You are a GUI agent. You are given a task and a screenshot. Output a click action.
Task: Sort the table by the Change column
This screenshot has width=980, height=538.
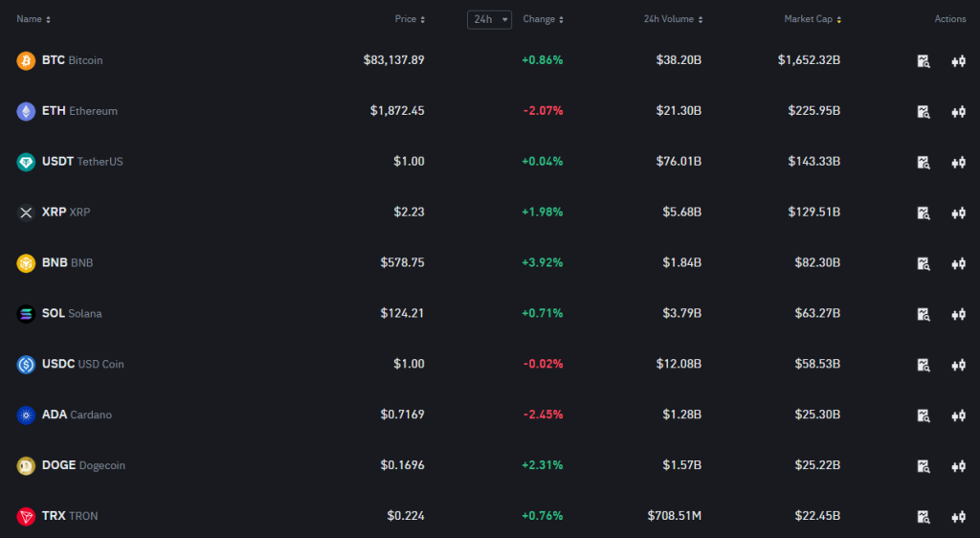[x=544, y=19]
